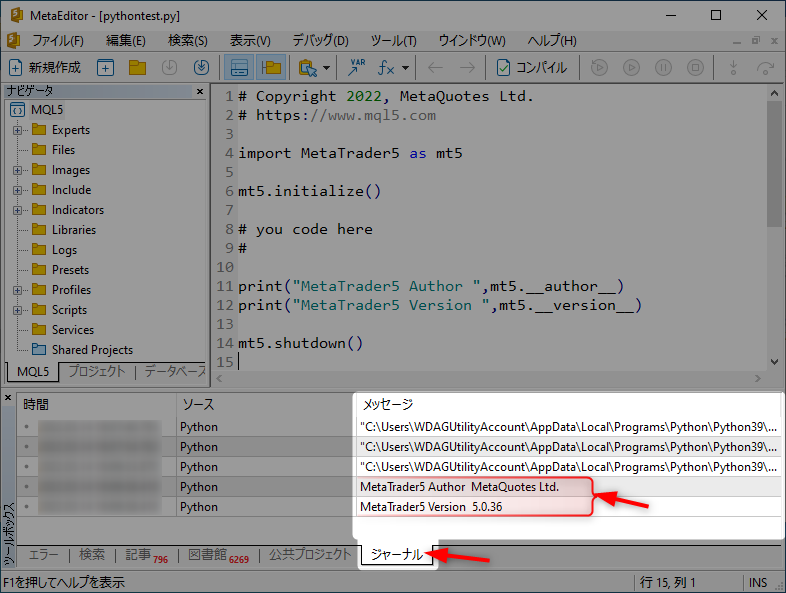Viewport: 786px width, 593px height.
Task: Open the 記事 toolbox tab
Action: [146, 555]
